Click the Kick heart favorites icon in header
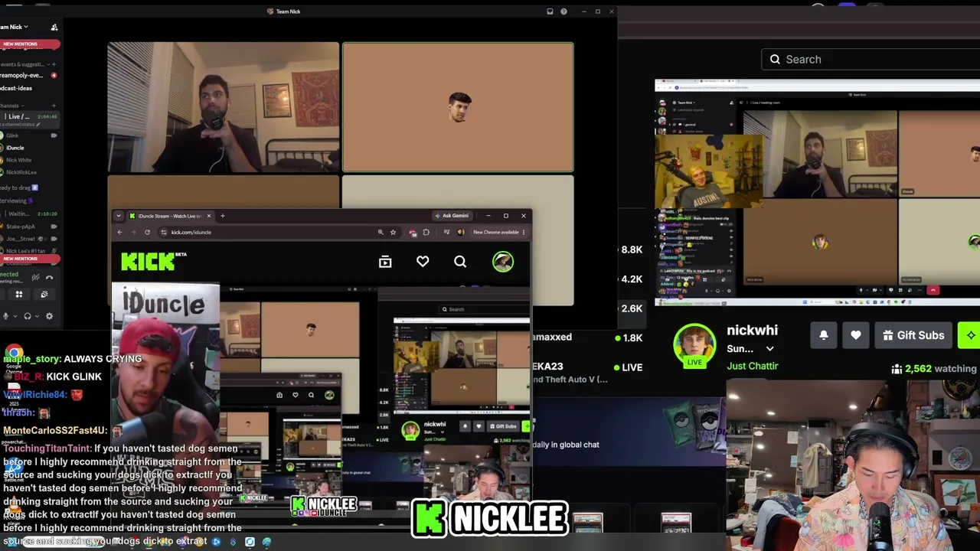This screenshot has width=980, height=551. (x=423, y=262)
